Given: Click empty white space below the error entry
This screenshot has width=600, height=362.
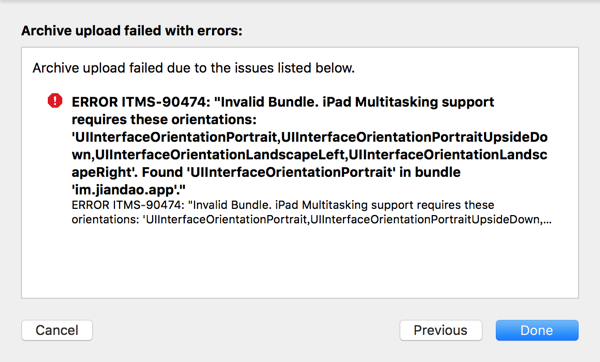Looking at the screenshot, I should pos(300,264).
